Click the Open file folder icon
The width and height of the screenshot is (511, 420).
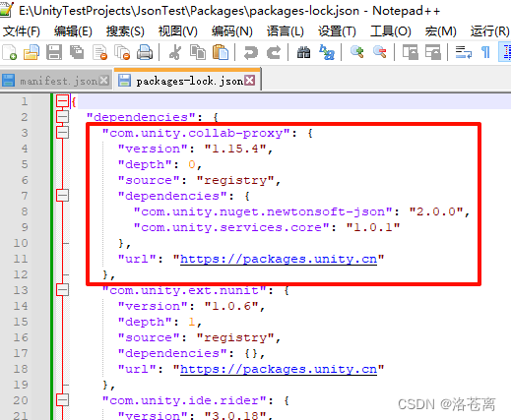32,52
